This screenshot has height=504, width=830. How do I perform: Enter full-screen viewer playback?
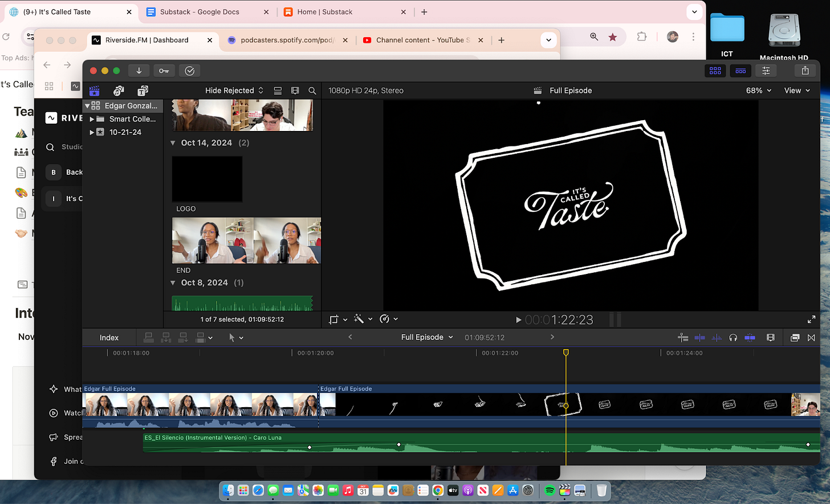811,320
